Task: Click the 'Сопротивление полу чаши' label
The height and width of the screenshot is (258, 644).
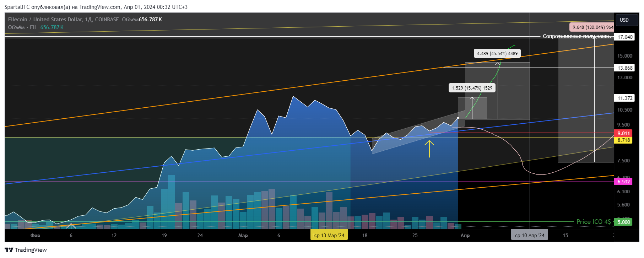Action: pos(577,36)
